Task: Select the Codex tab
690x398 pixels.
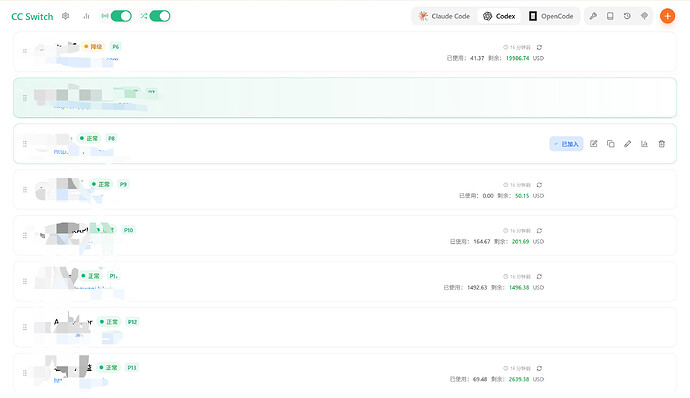Action: [x=499, y=16]
